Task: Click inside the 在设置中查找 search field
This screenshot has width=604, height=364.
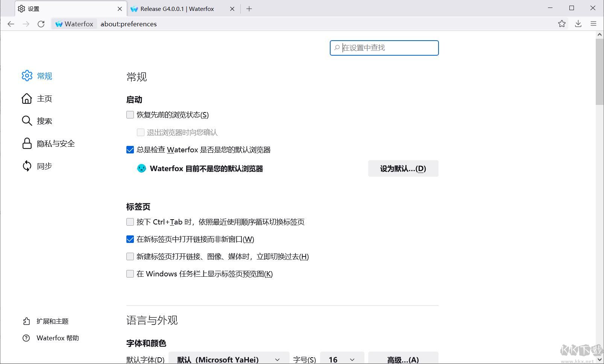Action: click(384, 48)
